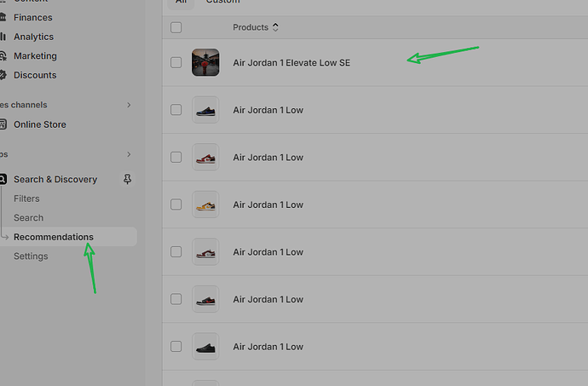Click the Online Store icon
588x386 pixels.
[x=4, y=124]
